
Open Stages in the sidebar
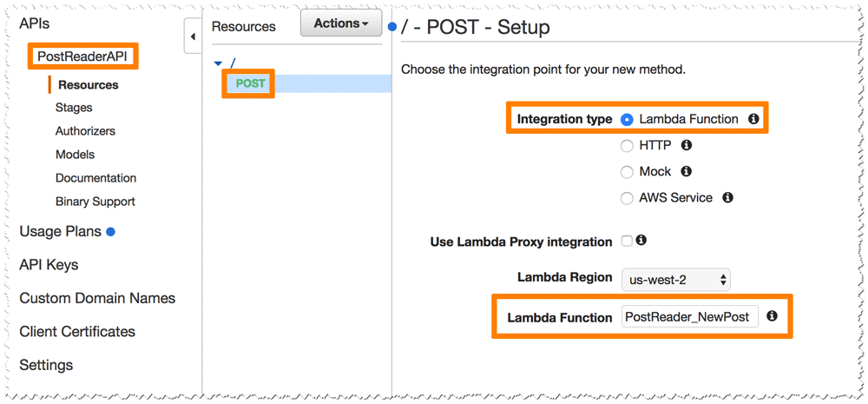tap(74, 108)
